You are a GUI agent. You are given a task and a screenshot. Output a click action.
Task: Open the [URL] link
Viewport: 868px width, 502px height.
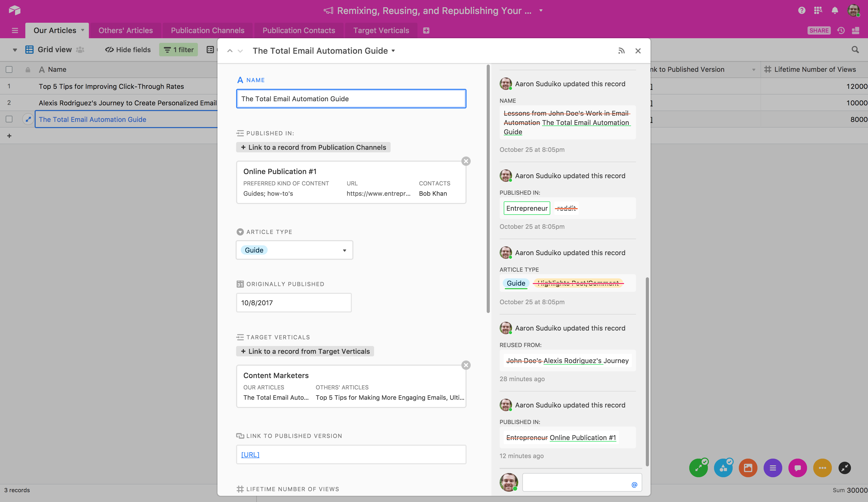tap(250, 454)
